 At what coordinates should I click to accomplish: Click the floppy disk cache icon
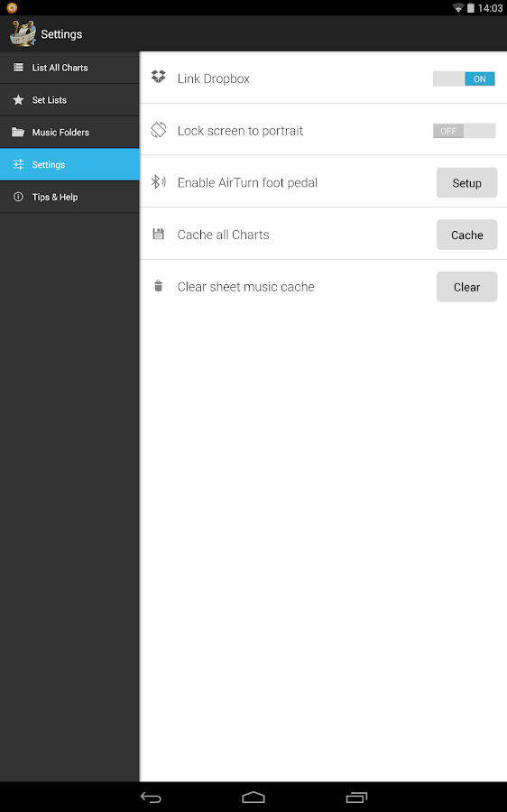159,234
